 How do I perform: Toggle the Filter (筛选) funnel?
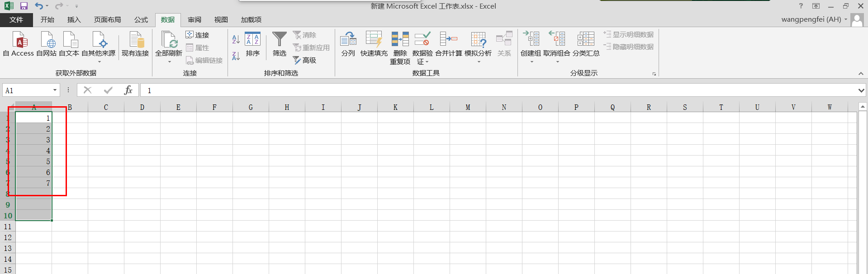[280, 44]
